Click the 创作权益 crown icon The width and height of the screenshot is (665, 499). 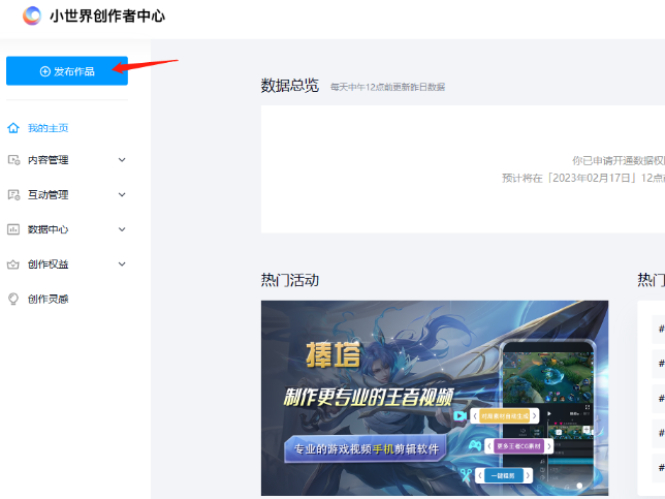13,265
